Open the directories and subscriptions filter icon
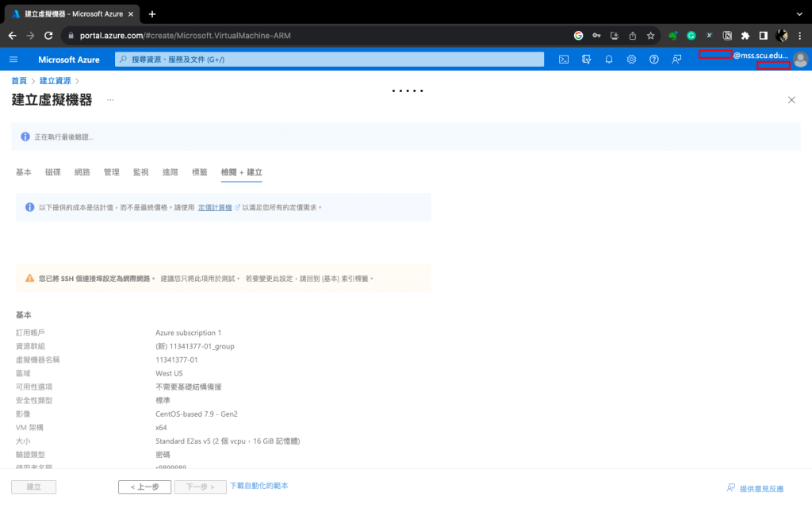812x508 pixels. [x=586, y=60]
